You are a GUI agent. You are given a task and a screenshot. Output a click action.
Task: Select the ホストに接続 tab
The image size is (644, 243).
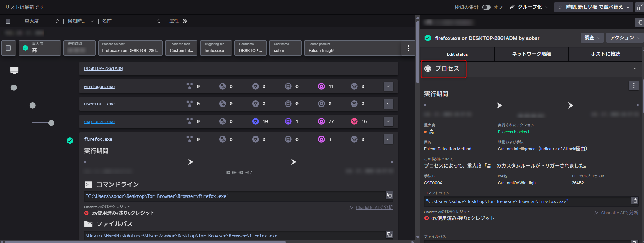(x=605, y=54)
